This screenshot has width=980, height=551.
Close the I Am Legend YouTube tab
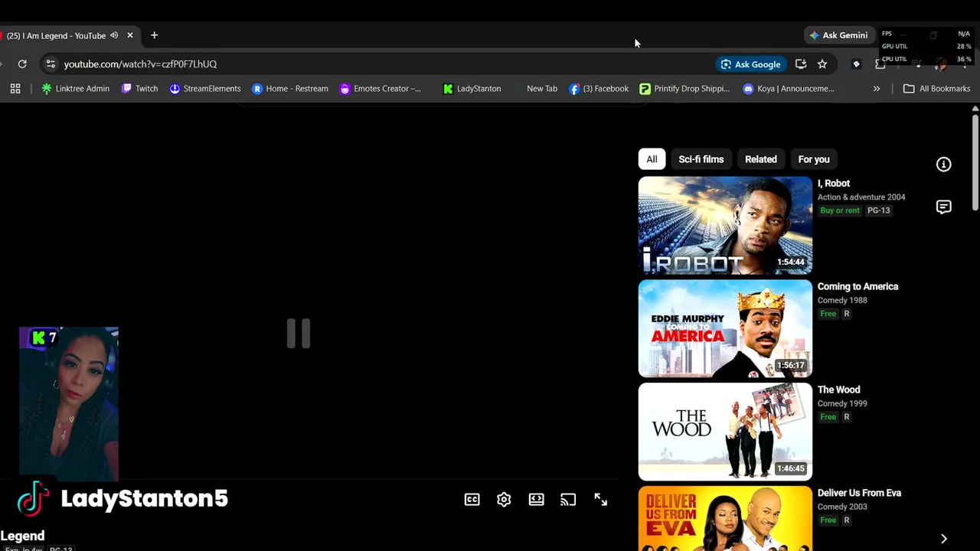click(x=130, y=35)
